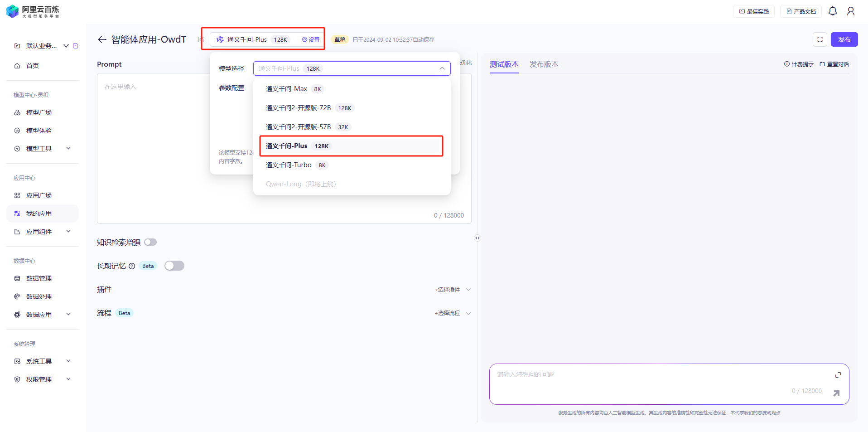Viewport: 868px width, 432px height.
Task: Click the 重置对话 reset link
Action: [x=834, y=64]
